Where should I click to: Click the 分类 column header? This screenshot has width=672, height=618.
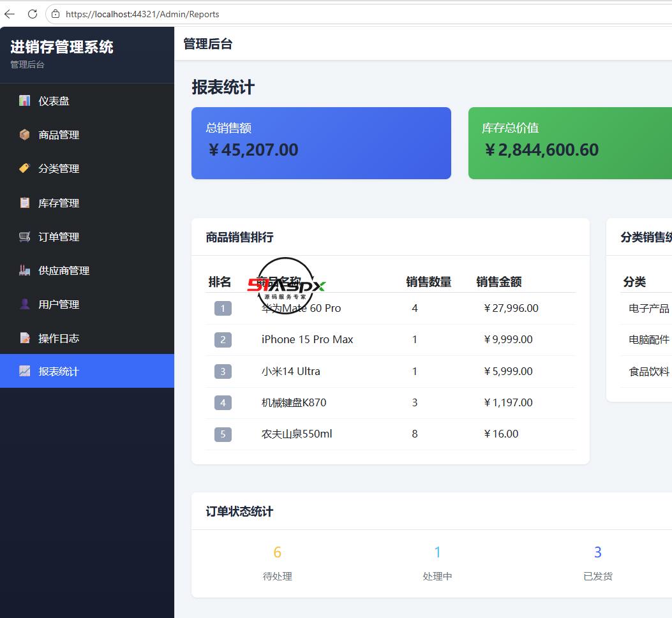(x=634, y=282)
